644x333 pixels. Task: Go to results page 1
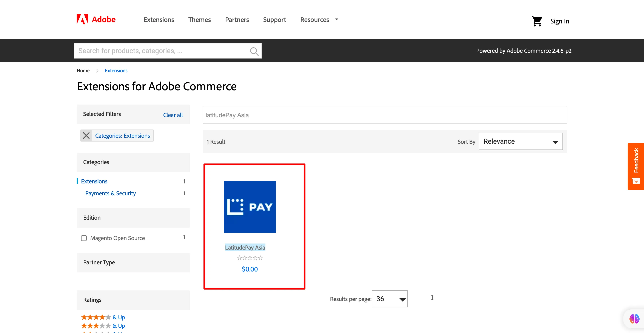coord(432,297)
